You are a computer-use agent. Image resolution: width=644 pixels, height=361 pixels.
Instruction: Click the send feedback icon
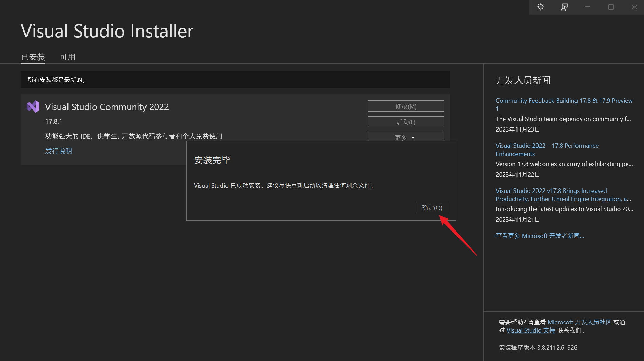pyautogui.click(x=564, y=7)
